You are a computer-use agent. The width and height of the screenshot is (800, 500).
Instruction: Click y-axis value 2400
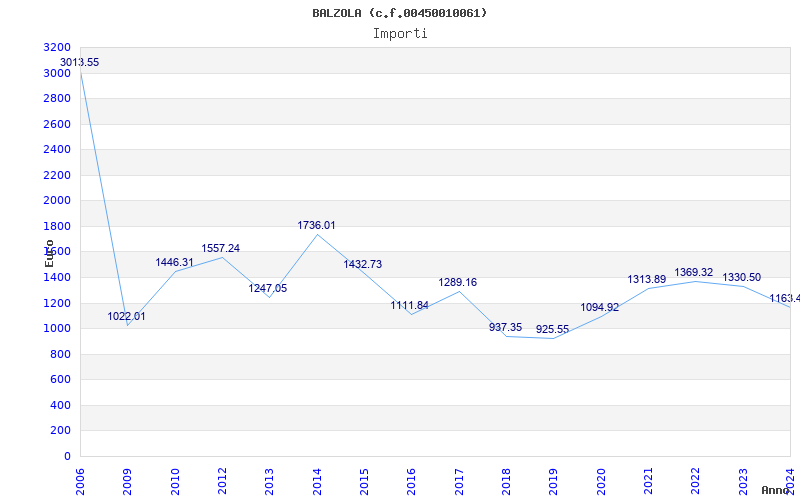(57, 150)
